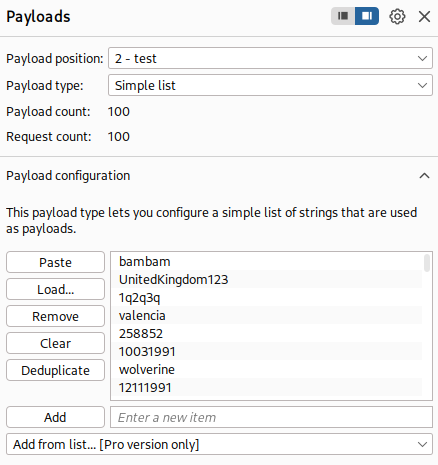The image size is (438, 465).
Task: Open Payloads settings gear
Action: tap(397, 16)
